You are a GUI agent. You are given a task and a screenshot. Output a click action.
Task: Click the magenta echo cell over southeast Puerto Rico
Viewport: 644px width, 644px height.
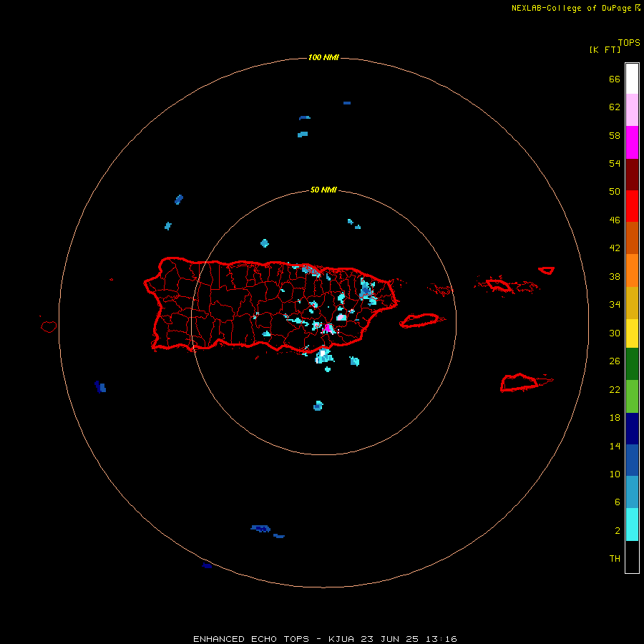pos(328,328)
